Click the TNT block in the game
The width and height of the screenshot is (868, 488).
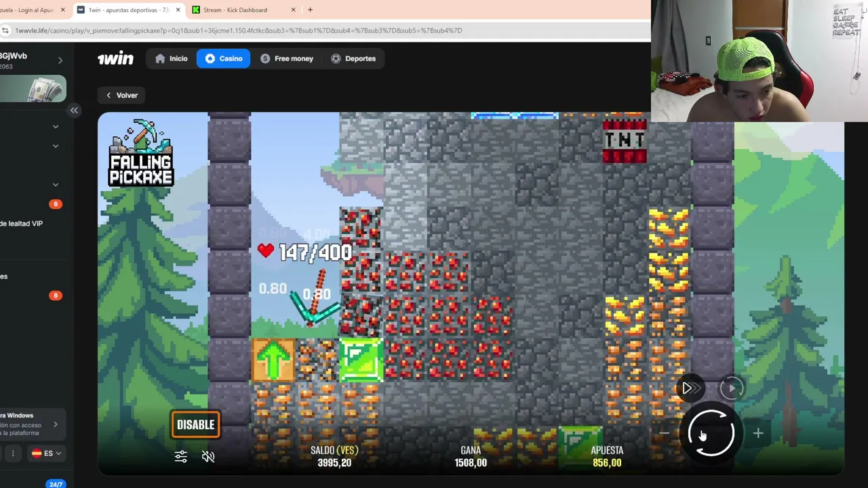625,141
